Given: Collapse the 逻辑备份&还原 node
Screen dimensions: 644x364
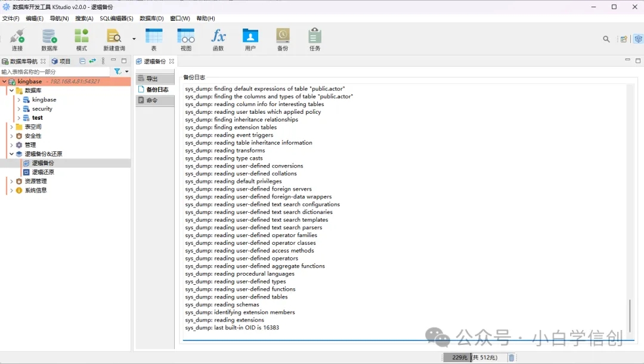Looking at the screenshot, I should coord(11,154).
